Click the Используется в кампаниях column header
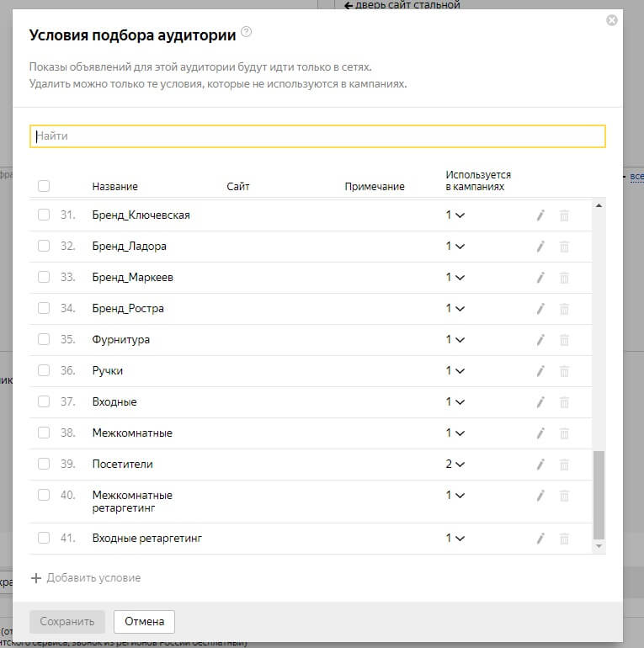Image resolution: width=644 pixels, height=648 pixels. (x=478, y=181)
